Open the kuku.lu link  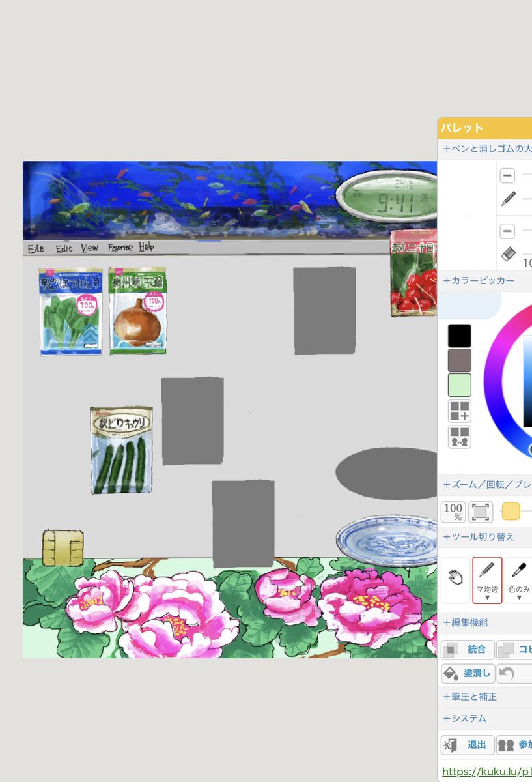(487, 772)
